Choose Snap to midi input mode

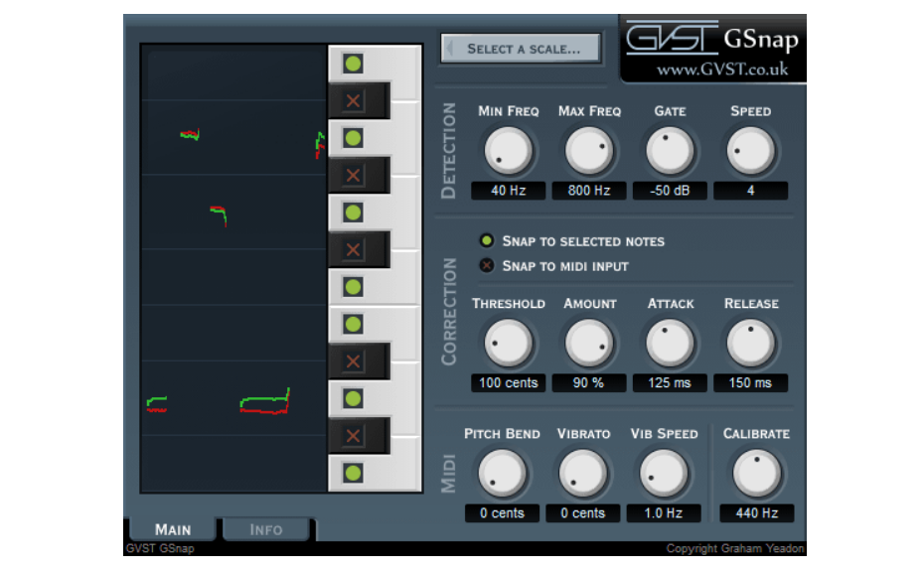tap(554, 266)
